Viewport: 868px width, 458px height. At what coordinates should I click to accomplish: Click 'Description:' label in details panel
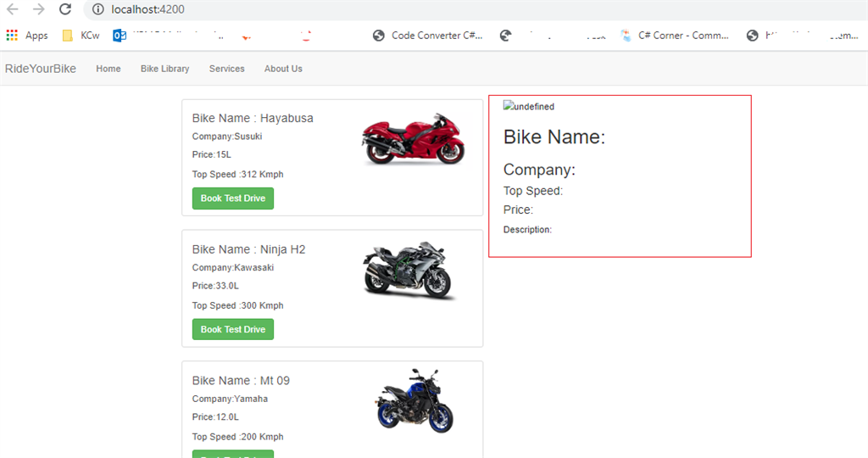click(x=527, y=230)
